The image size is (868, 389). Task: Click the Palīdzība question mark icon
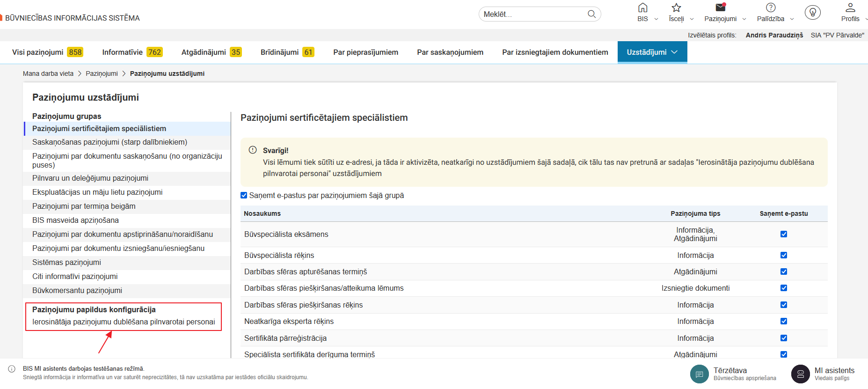tap(770, 8)
